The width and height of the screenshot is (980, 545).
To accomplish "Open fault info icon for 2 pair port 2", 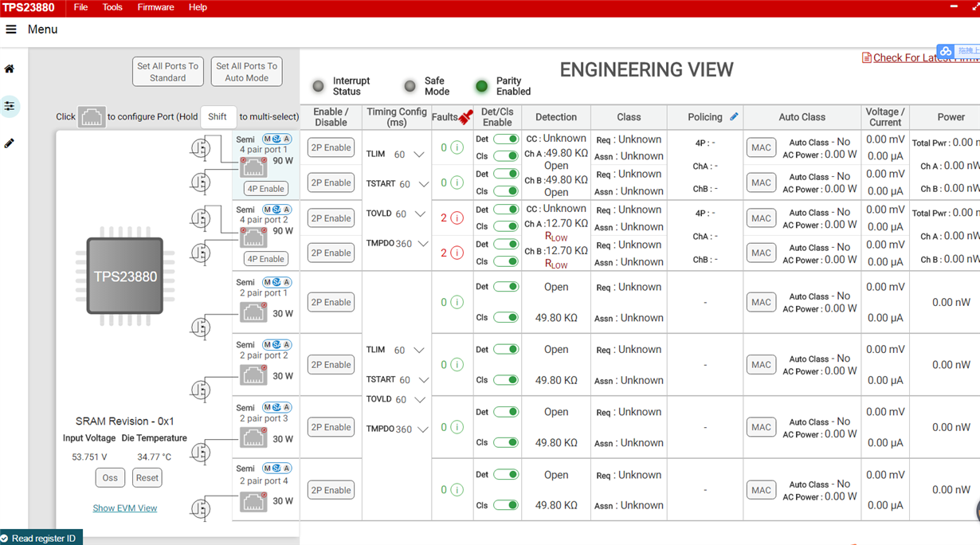I will coord(457,365).
